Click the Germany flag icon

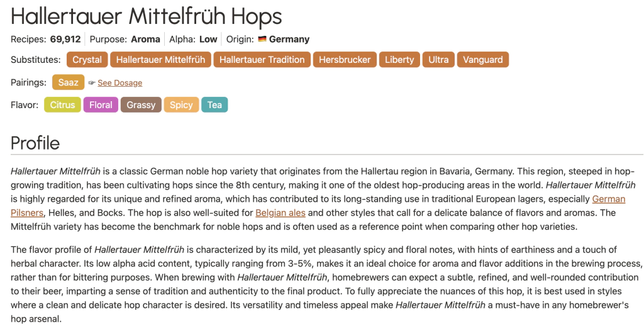click(262, 39)
